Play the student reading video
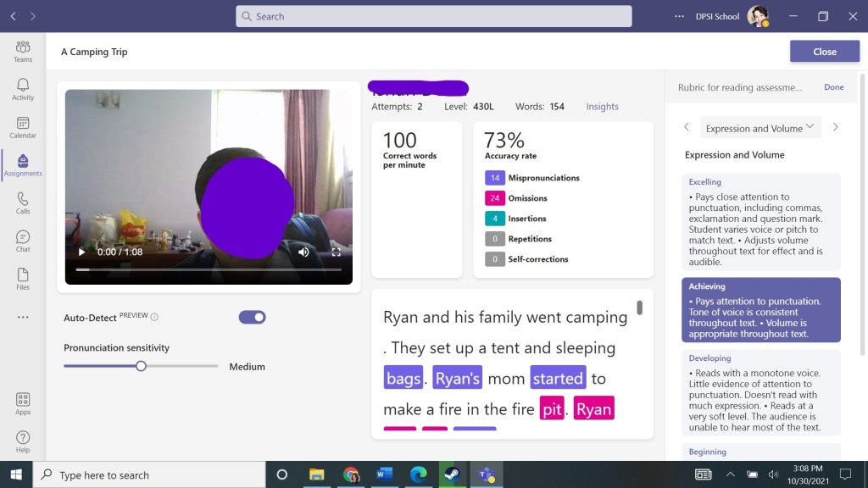Viewport: 868px width, 488px height. click(82, 252)
